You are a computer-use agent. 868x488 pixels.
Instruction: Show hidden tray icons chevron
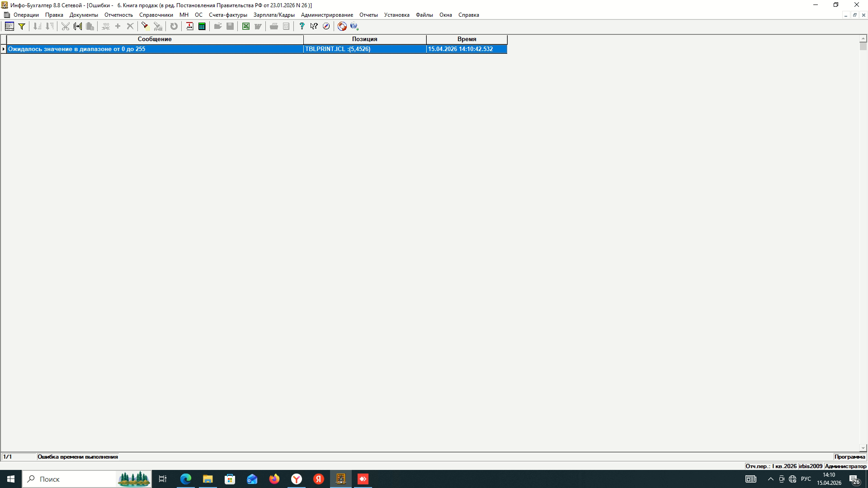(x=771, y=479)
